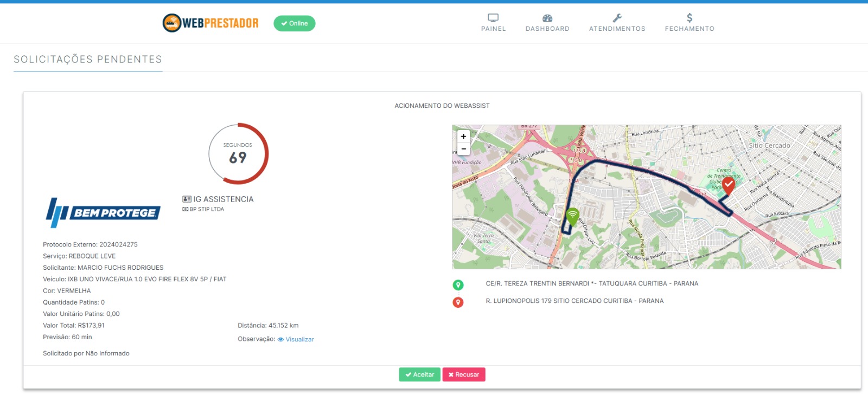Click the WebPrestador logo
The width and height of the screenshot is (868, 395).
point(210,23)
